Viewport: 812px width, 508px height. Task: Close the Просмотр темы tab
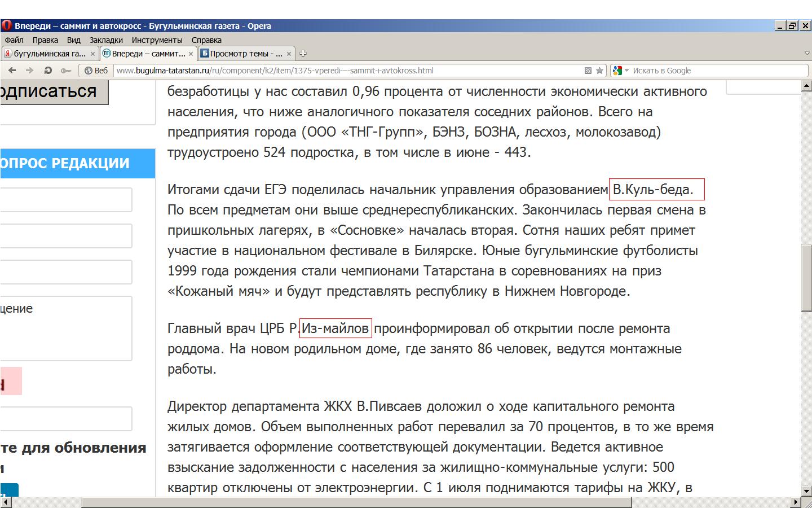coord(289,54)
